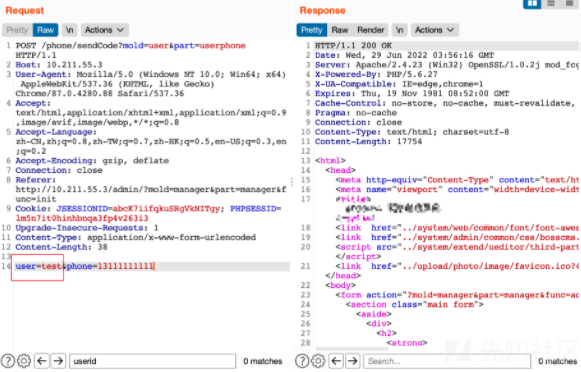Image resolution: width=581 pixels, height=372 pixels.
Task: Select Response Raw tab
Action: 340,30
